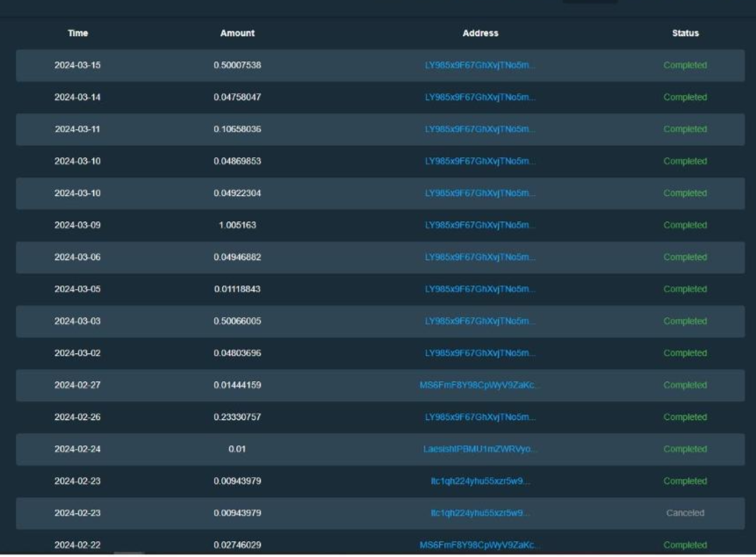Click the date 2024-02-26
Image resolution: width=756 pixels, height=557 pixels.
pyautogui.click(x=77, y=417)
